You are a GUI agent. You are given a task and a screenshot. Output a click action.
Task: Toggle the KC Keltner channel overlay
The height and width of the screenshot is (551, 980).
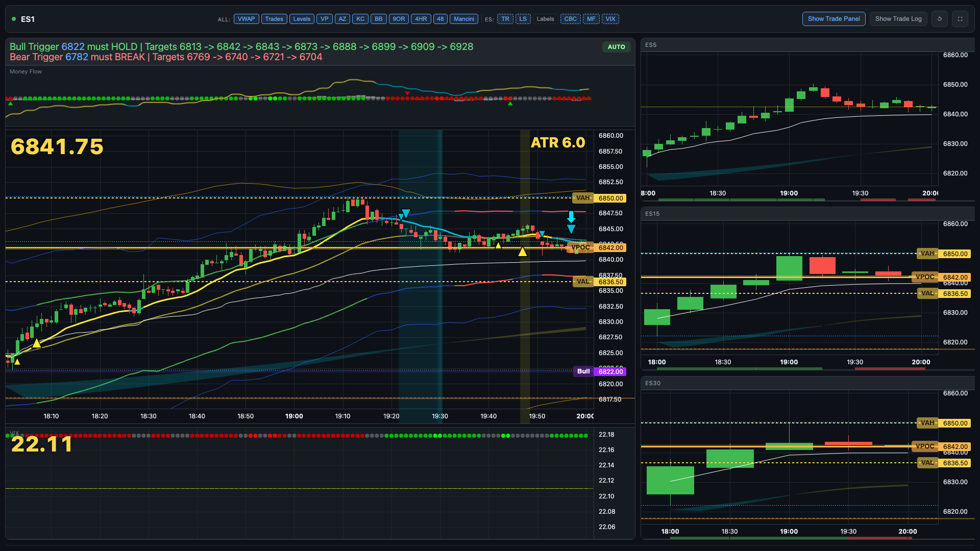(360, 18)
